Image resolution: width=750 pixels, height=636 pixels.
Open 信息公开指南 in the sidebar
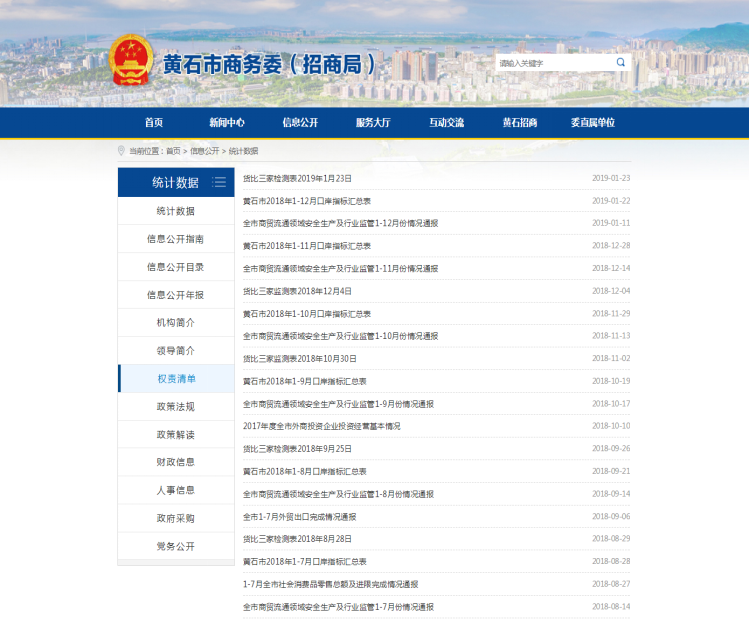(x=175, y=239)
